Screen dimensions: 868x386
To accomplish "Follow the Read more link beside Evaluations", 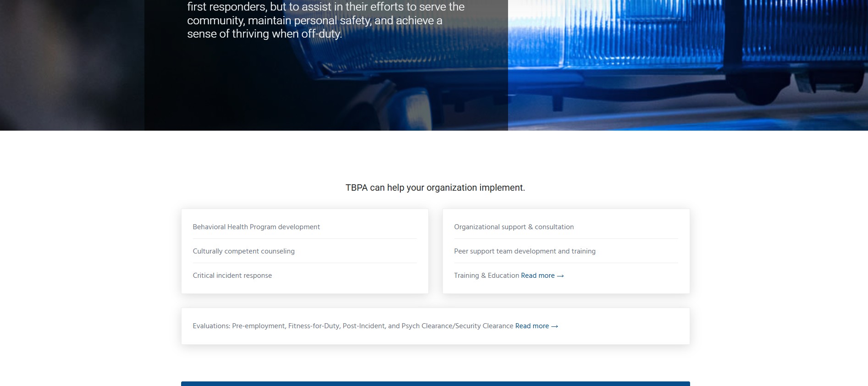I will (x=532, y=326).
